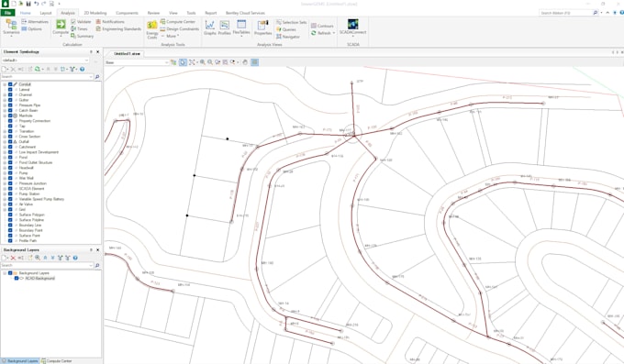Open calculation Options
This screenshot has height=364, width=624.
pos(31,28)
